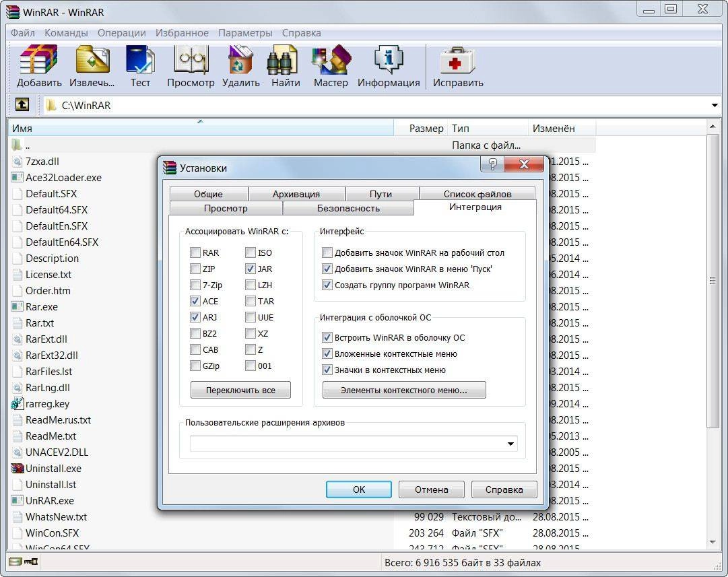Sort by the Размер column header
The image size is (728, 577).
click(421, 128)
